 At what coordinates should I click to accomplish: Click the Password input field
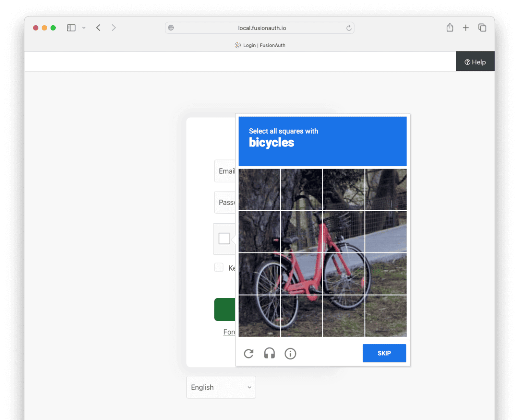click(225, 203)
